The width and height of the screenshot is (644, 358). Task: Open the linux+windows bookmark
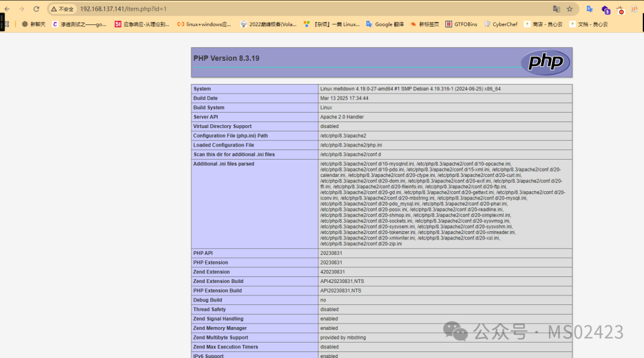[x=204, y=24]
